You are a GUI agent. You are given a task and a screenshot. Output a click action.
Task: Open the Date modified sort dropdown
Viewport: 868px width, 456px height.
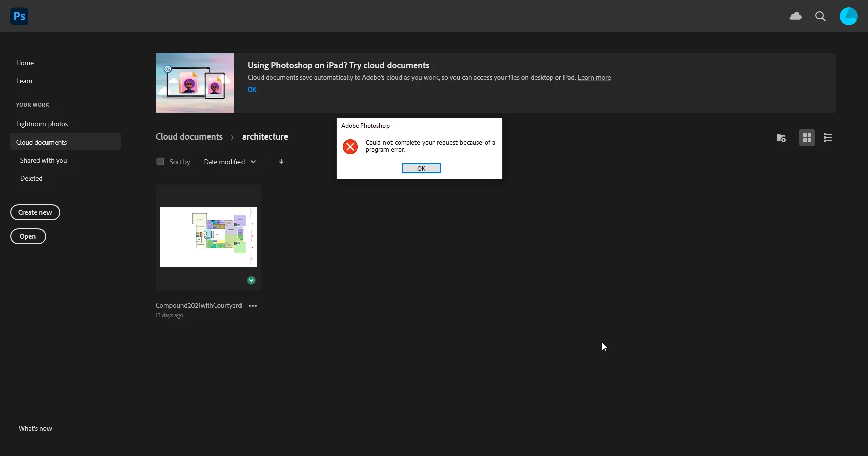[230, 162]
